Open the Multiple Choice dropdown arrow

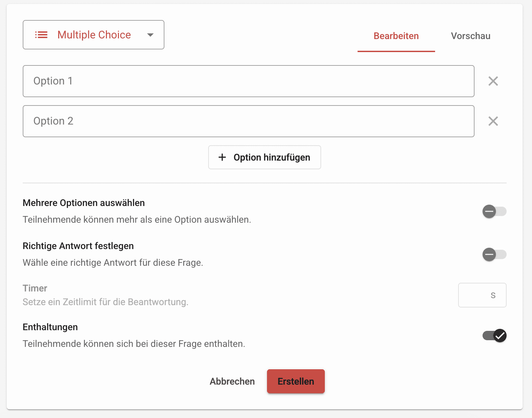click(x=150, y=35)
